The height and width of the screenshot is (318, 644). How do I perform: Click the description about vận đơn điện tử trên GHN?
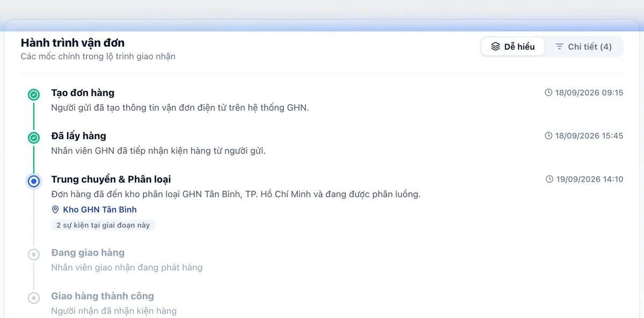[x=180, y=107]
